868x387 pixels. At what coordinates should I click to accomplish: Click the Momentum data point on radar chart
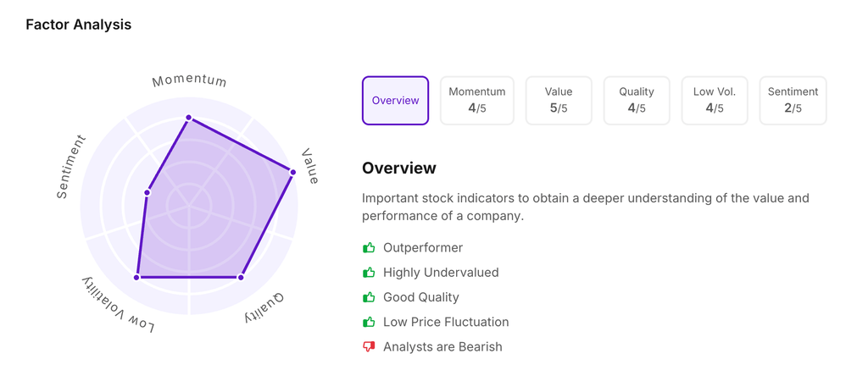pyautogui.click(x=189, y=118)
